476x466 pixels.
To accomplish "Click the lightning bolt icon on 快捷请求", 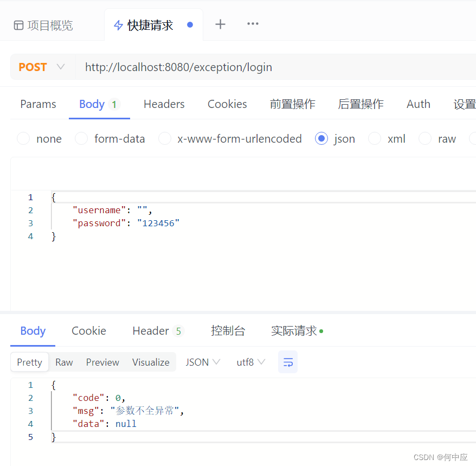I will (118, 25).
